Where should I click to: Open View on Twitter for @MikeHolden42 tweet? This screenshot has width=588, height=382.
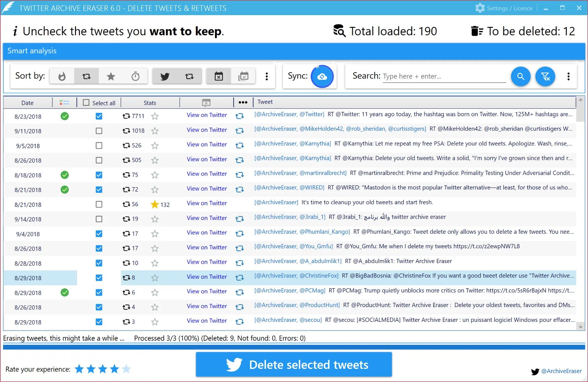tap(207, 130)
